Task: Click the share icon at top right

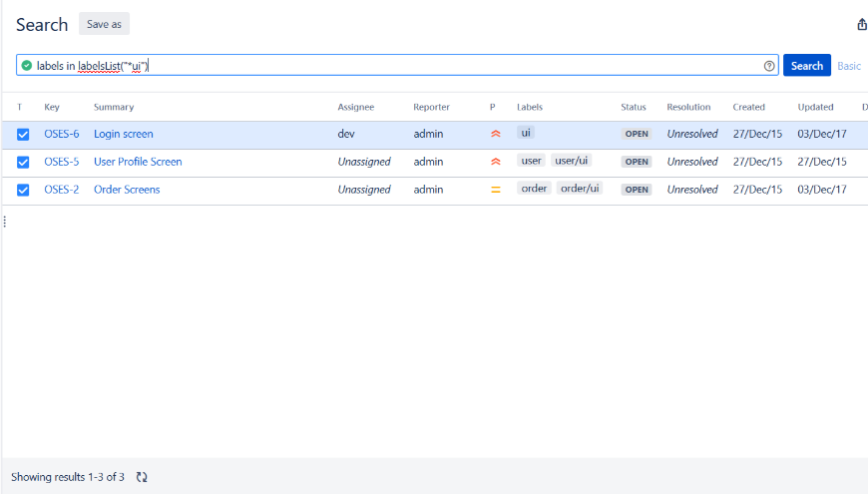Action: 862,25
